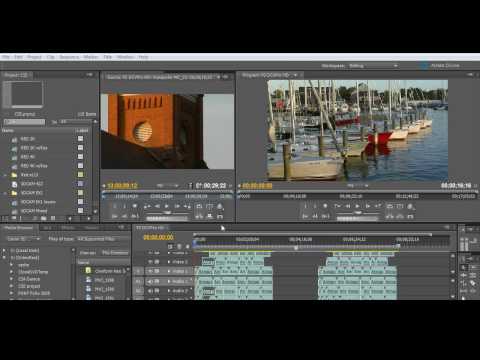480x360 pixels.
Task: Click the Program monitor shuttle slider
Action: tap(358, 212)
